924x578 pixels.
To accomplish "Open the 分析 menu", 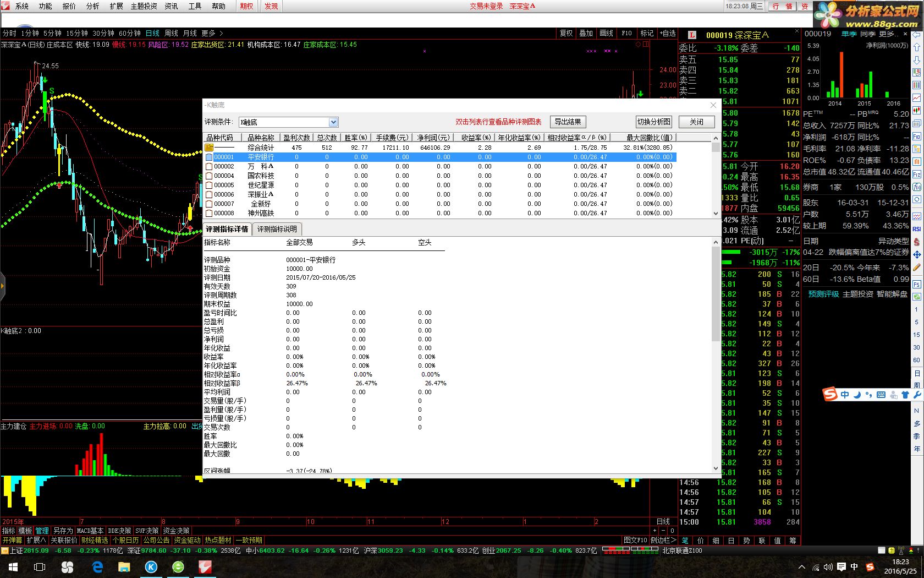I will 93,6.
